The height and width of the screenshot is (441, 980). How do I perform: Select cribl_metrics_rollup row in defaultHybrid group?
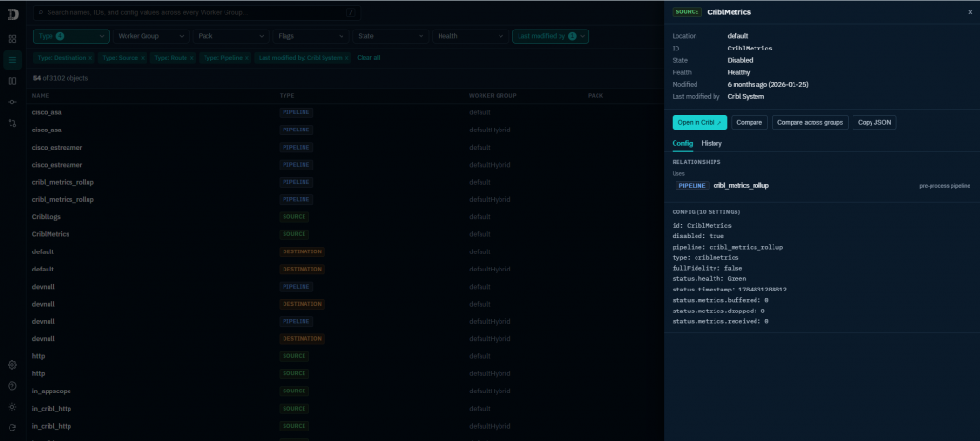(345, 199)
